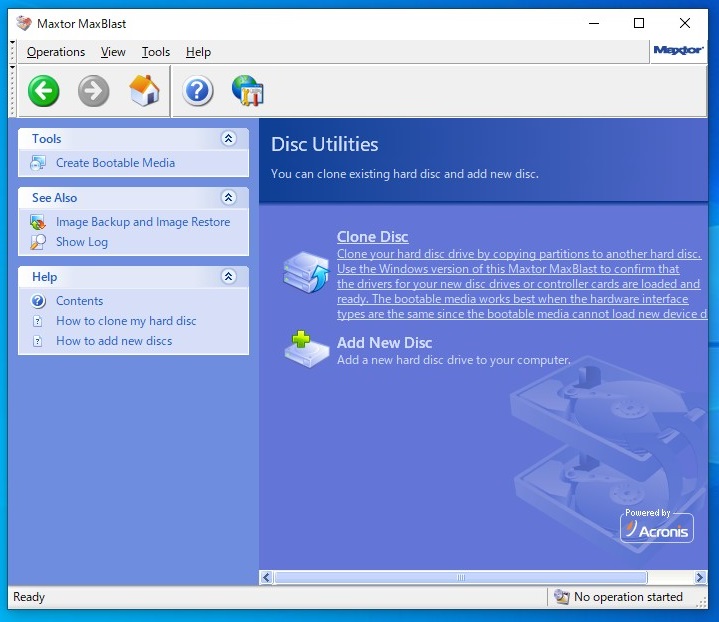Image resolution: width=719 pixels, height=622 pixels.
Task: Click the globe web tools toolbar icon
Action: tap(248, 91)
